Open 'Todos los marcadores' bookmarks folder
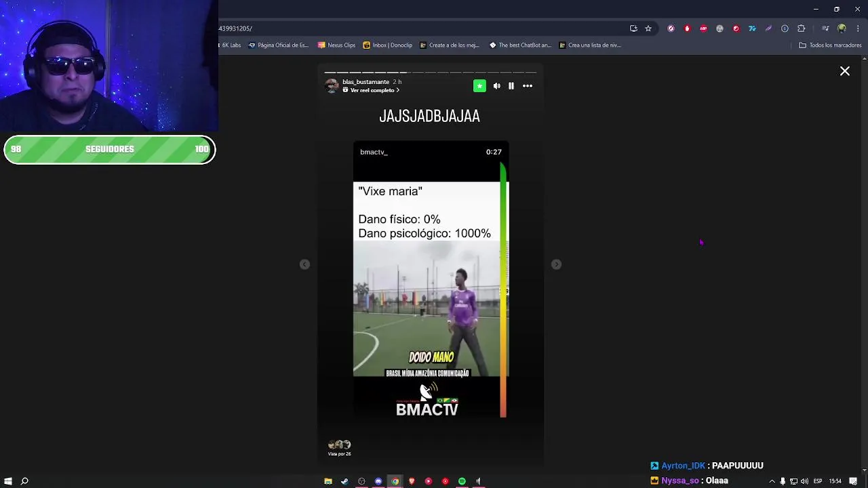Image resolution: width=868 pixels, height=488 pixels. coord(830,45)
